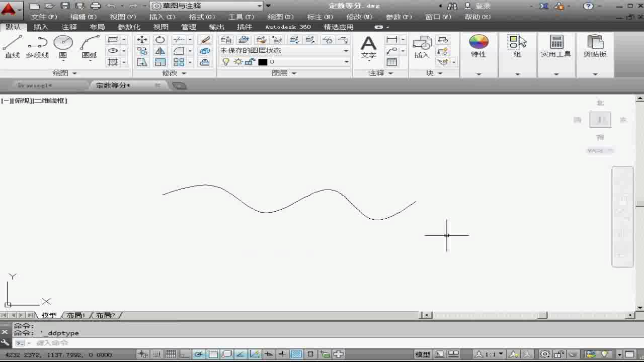Toggle Lineweight display in status bar
This screenshot has height=362, width=644.
click(x=282, y=354)
